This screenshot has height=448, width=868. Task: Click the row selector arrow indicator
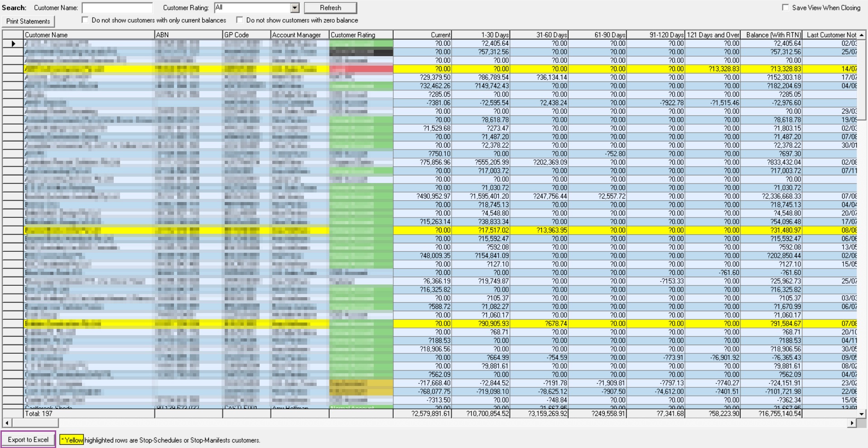coord(12,43)
